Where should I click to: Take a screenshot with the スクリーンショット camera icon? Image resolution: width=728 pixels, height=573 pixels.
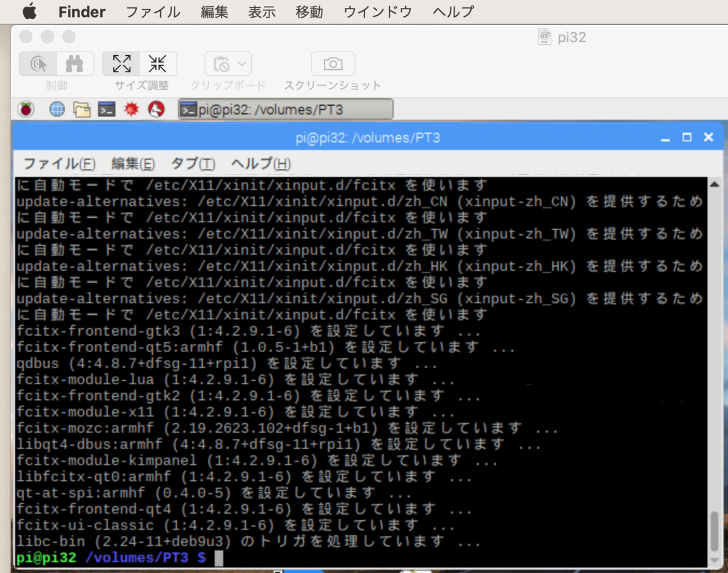(x=332, y=64)
